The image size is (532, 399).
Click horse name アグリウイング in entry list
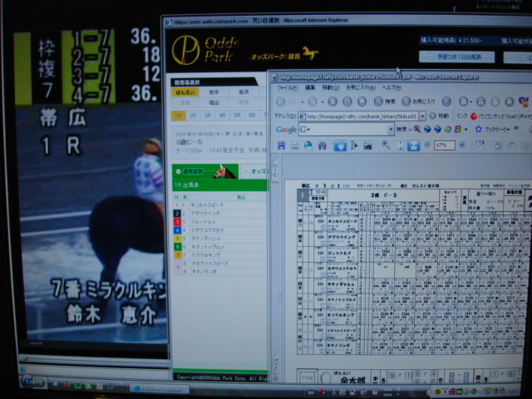point(205,214)
